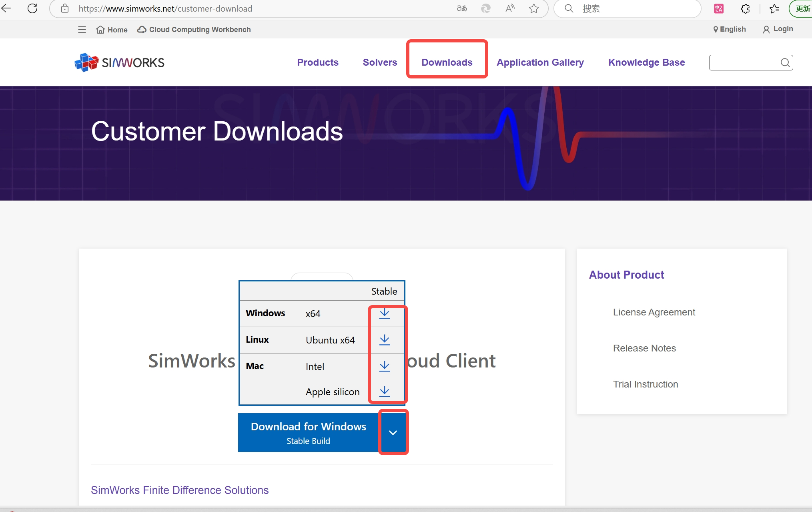Click the Windows row label
812x512 pixels.
(265, 313)
